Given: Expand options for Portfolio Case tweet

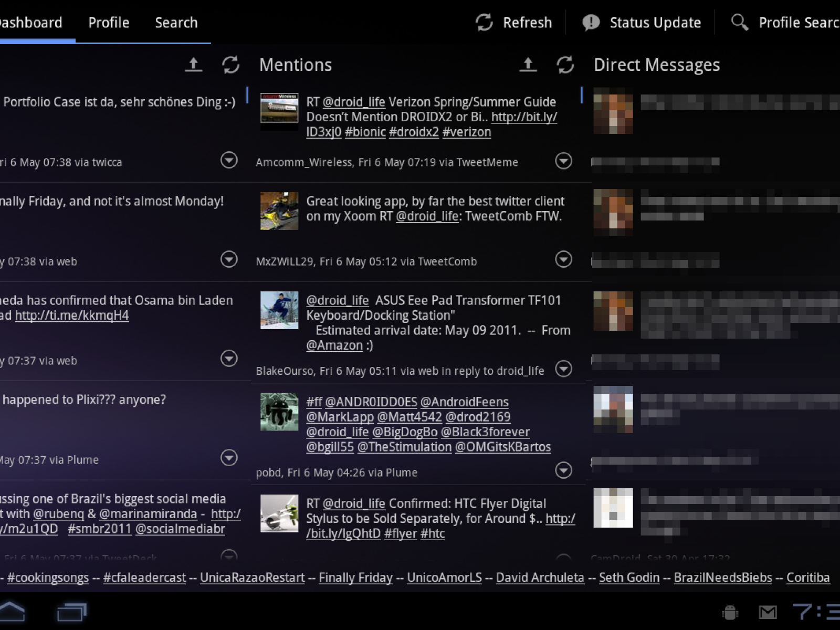Looking at the screenshot, I should pos(229,160).
